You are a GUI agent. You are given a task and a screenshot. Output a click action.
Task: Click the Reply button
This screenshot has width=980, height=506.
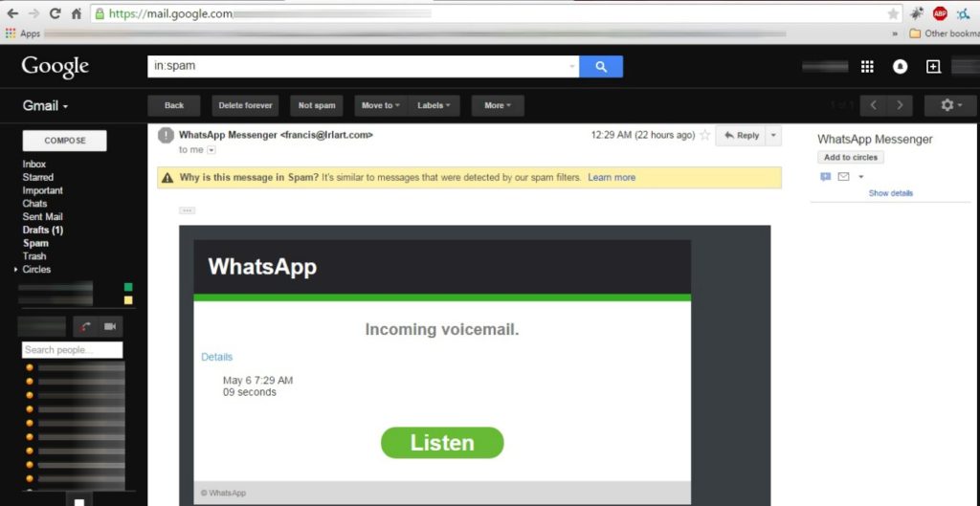click(x=741, y=136)
